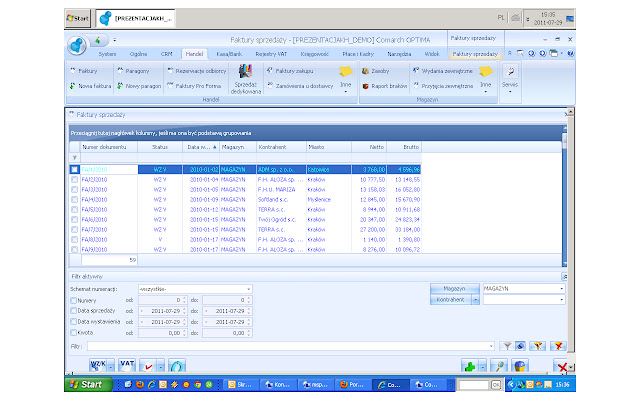Delete the selected invoice with the trash icon
This screenshot has width=640, height=400.
(x=520, y=366)
